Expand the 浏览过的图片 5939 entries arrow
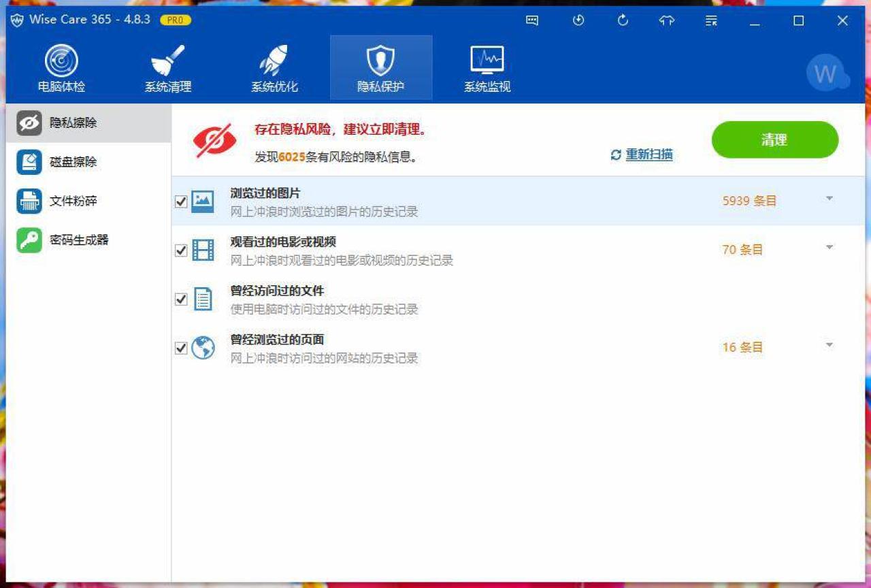The image size is (871, 588). tap(829, 199)
